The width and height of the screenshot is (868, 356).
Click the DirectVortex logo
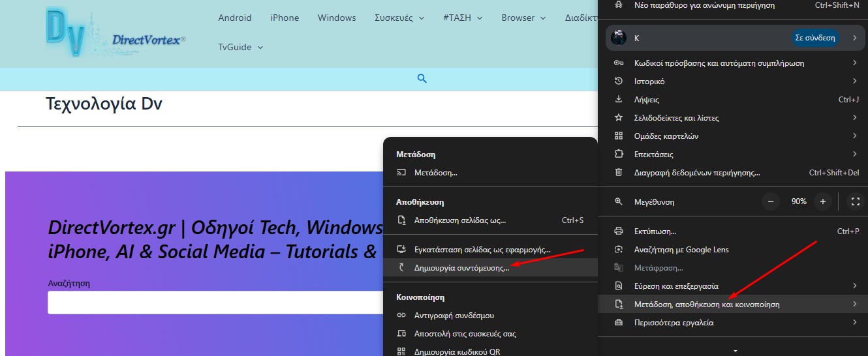click(x=116, y=33)
